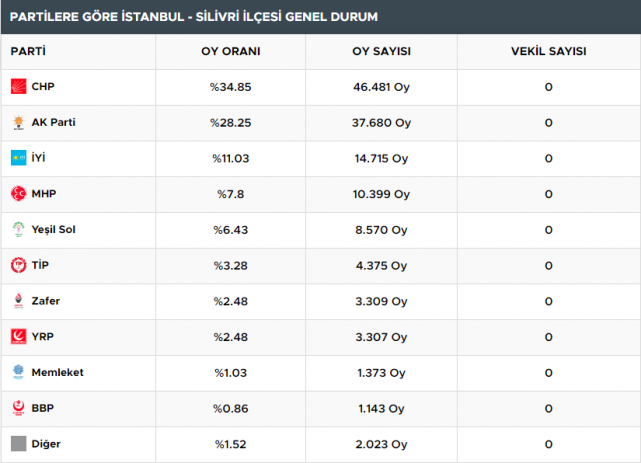The width and height of the screenshot is (641, 463).
Task: Click the Zafer party logo icon
Action: pos(18,301)
